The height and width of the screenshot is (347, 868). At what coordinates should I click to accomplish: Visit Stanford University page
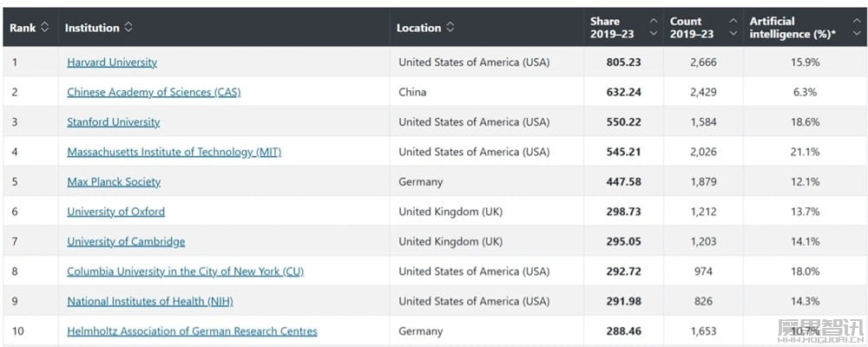[x=114, y=122]
